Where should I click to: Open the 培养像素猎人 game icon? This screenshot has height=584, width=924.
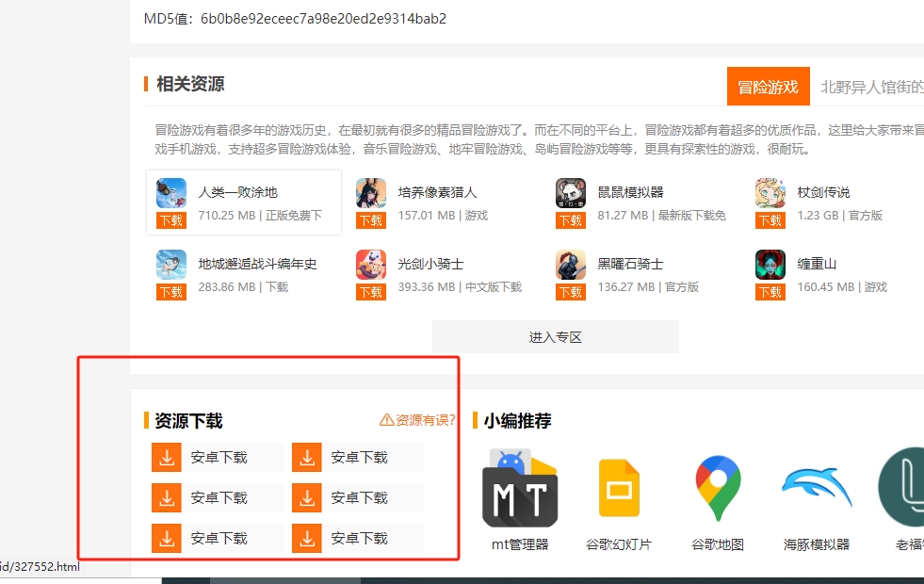371,193
